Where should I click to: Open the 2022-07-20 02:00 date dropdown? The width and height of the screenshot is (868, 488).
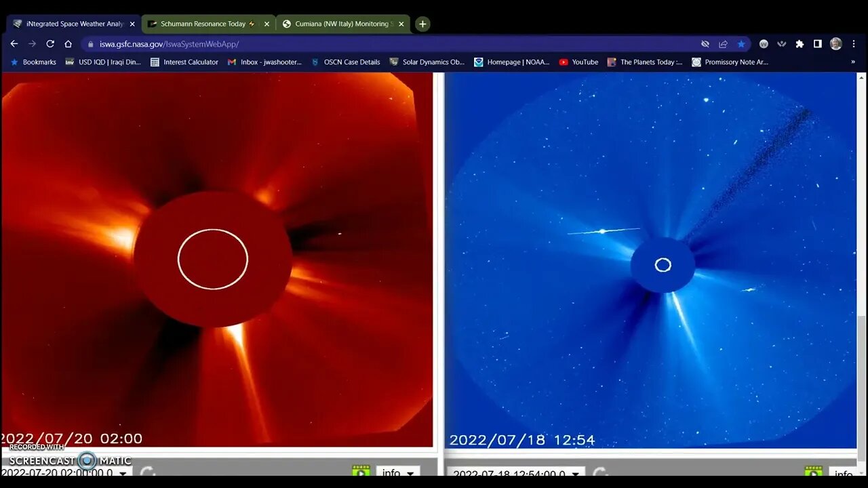pos(66,472)
